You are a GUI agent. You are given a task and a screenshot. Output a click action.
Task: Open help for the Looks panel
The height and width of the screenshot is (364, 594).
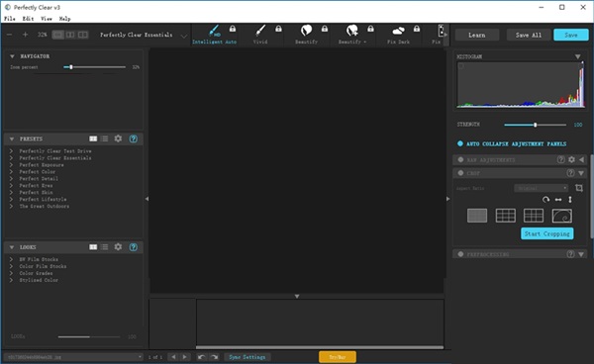click(x=134, y=247)
